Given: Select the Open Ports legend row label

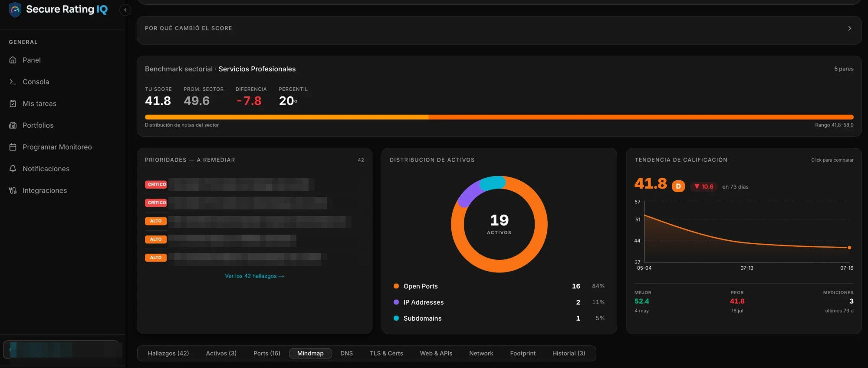Looking at the screenshot, I should click(x=421, y=286).
